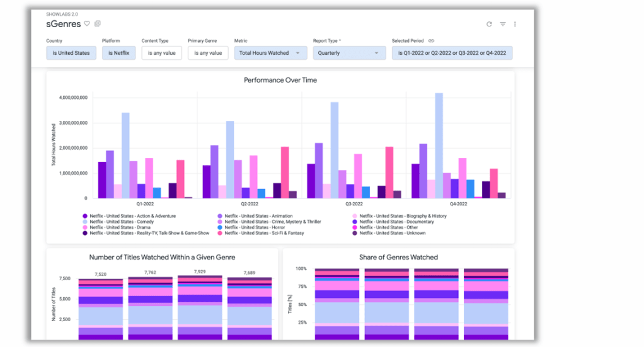Open the three-dot dashboard actions menu
644x347 pixels.
515,24
